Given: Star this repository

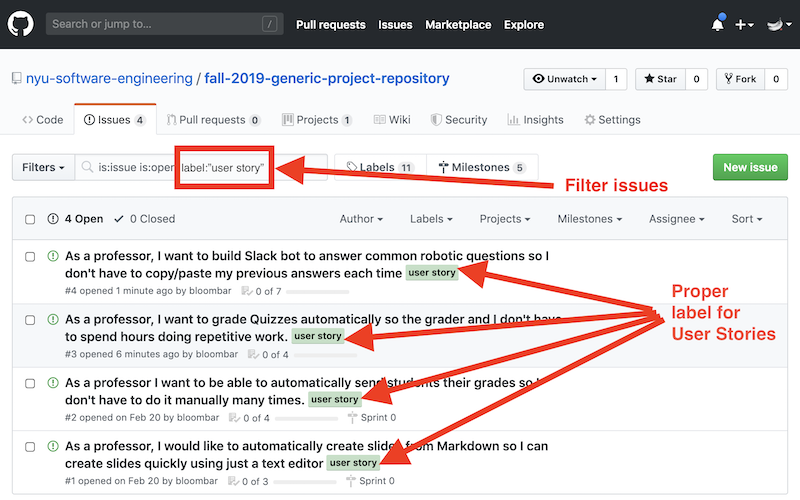Looking at the screenshot, I should pos(660,79).
